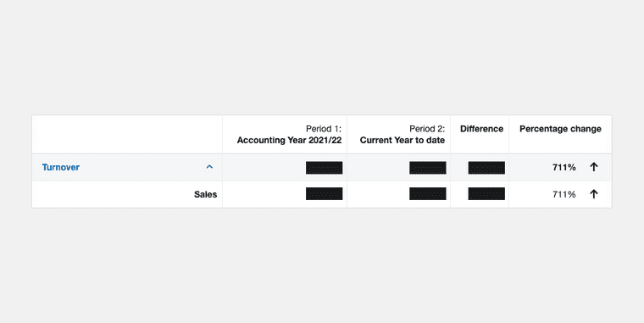Select Turnover's redacted Period 2 value
The height and width of the screenshot is (323, 644).
[x=428, y=168]
